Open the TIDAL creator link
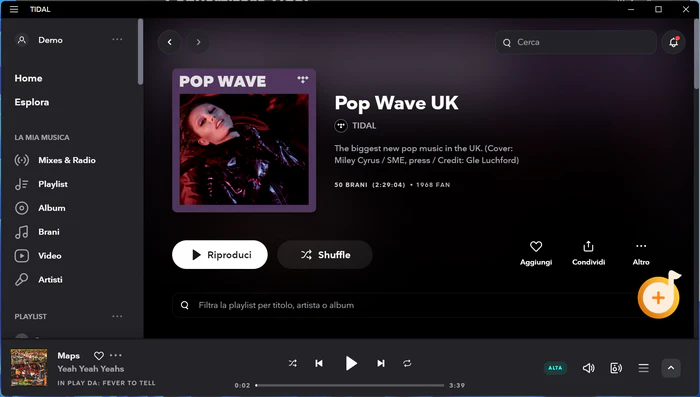 click(x=355, y=125)
